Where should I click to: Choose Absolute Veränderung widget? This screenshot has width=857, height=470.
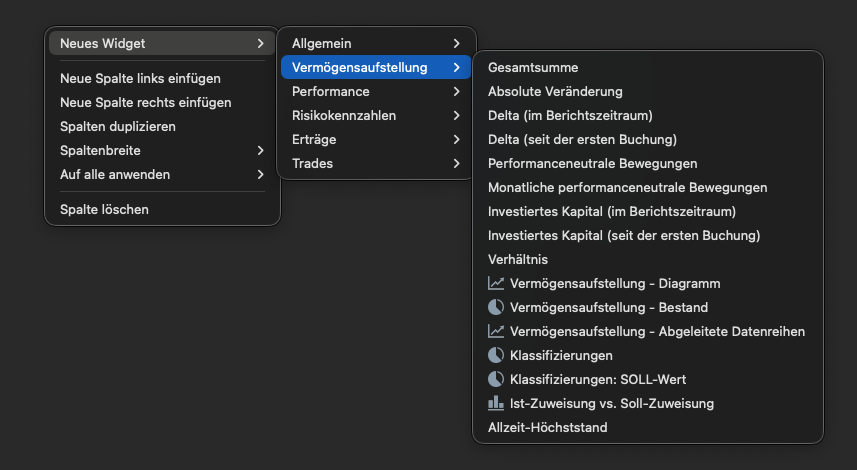click(555, 92)
